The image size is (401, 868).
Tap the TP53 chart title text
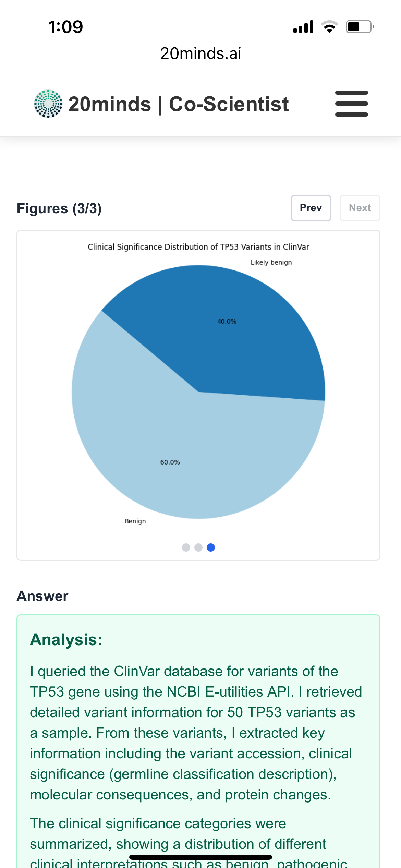198,247
